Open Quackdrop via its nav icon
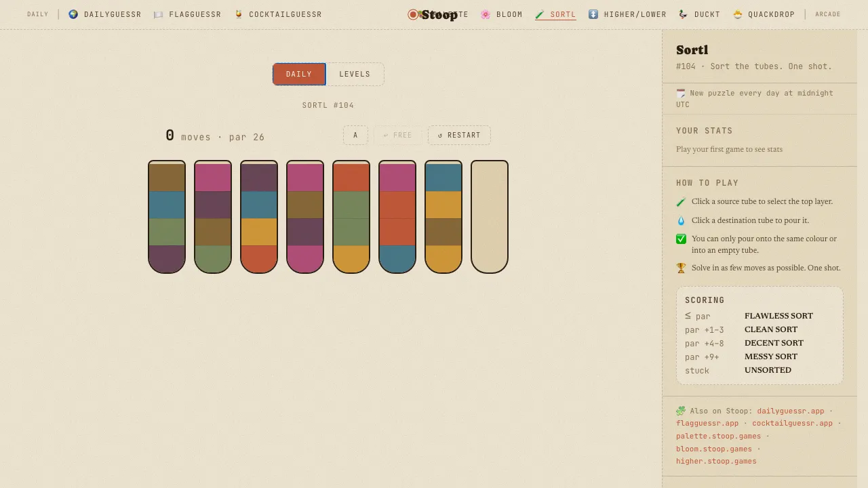The width and height of the screenshot is (868, 488). click(738, 14)
